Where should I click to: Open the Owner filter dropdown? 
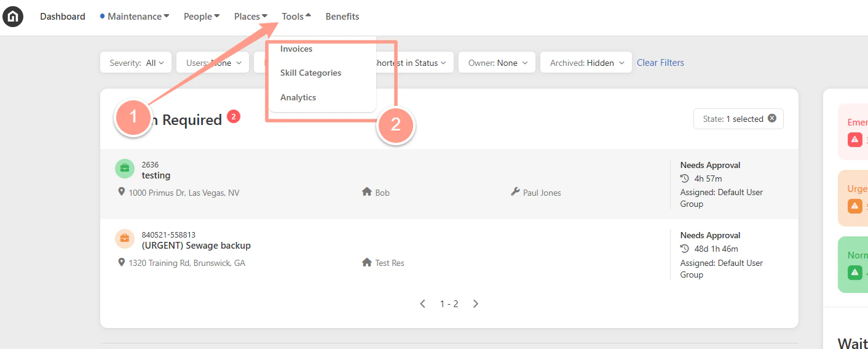tap(497, 63)
